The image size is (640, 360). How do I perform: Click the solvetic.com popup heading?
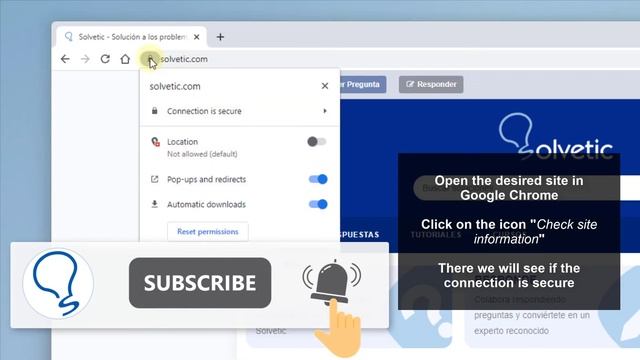click(x=175, y=87)
